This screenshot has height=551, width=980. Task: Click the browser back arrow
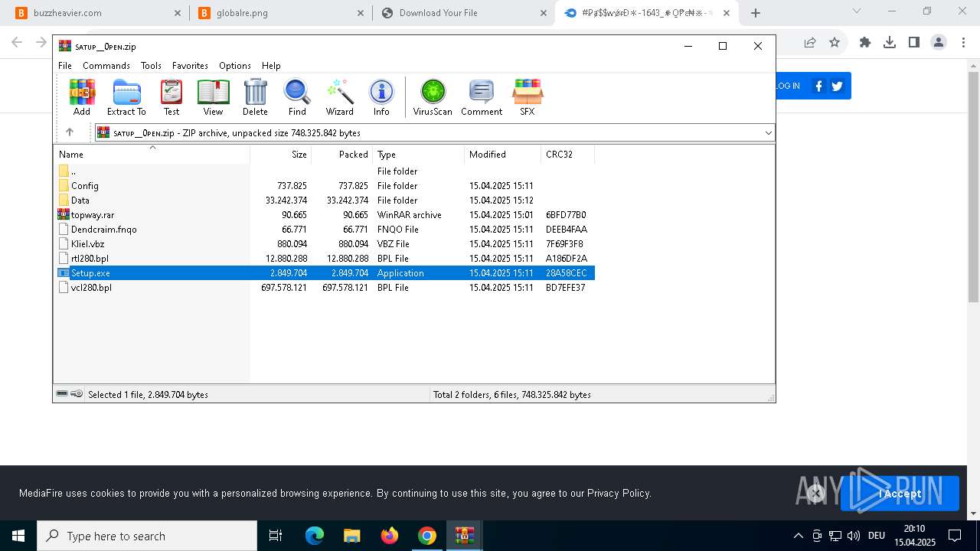pos(17,43)
